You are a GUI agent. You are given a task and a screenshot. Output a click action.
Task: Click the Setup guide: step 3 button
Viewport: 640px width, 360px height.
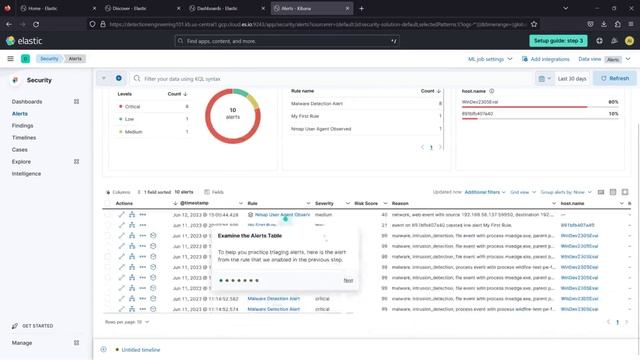coord(558,41)
